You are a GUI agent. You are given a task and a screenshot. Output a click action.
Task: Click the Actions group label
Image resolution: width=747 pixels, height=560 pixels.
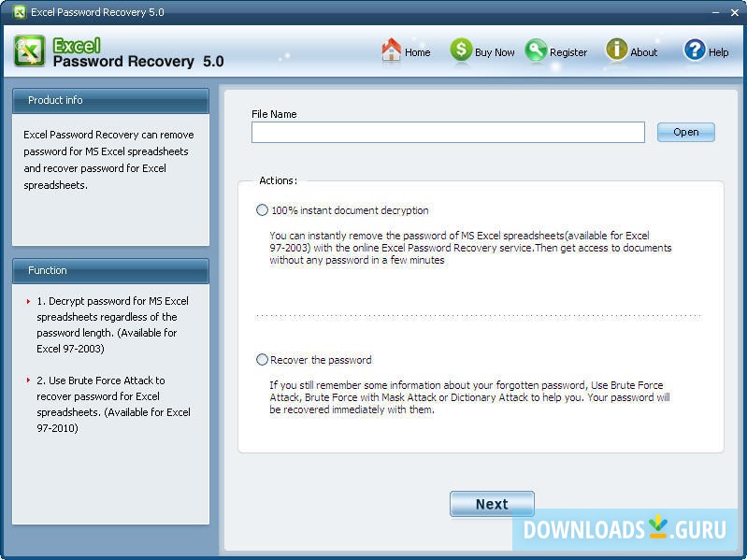(x=279, y=180)
